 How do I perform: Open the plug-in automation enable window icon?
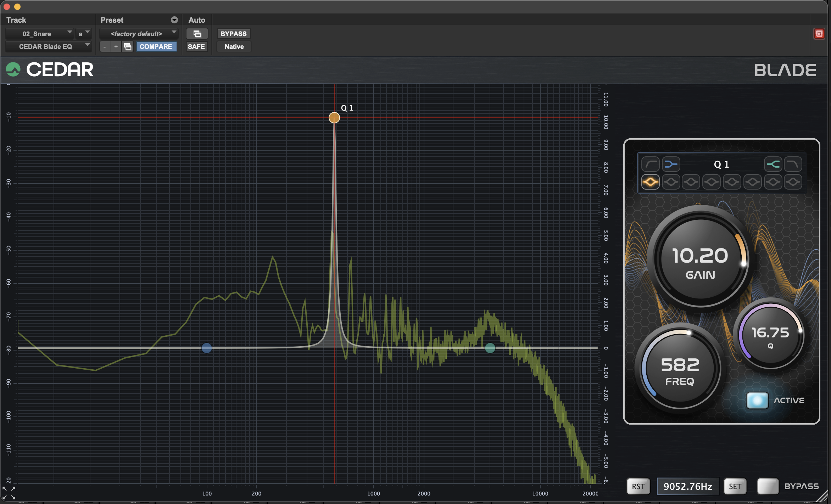point(197,34)
